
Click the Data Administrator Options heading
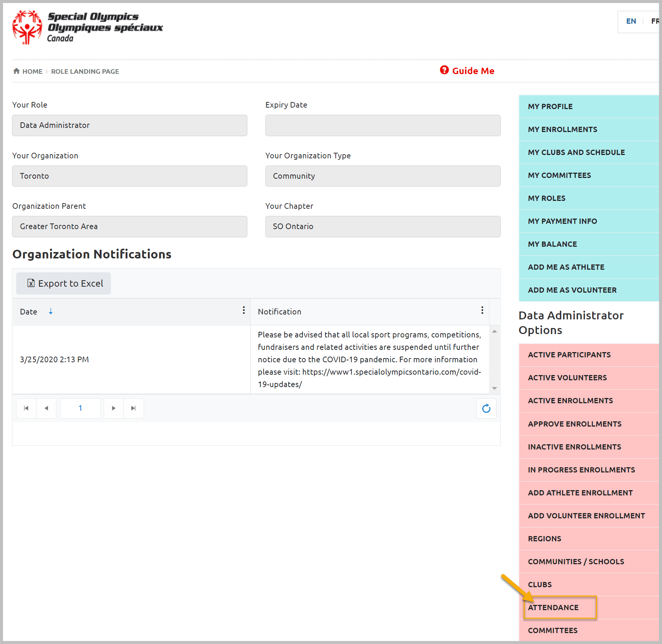[x=571, y=323]
